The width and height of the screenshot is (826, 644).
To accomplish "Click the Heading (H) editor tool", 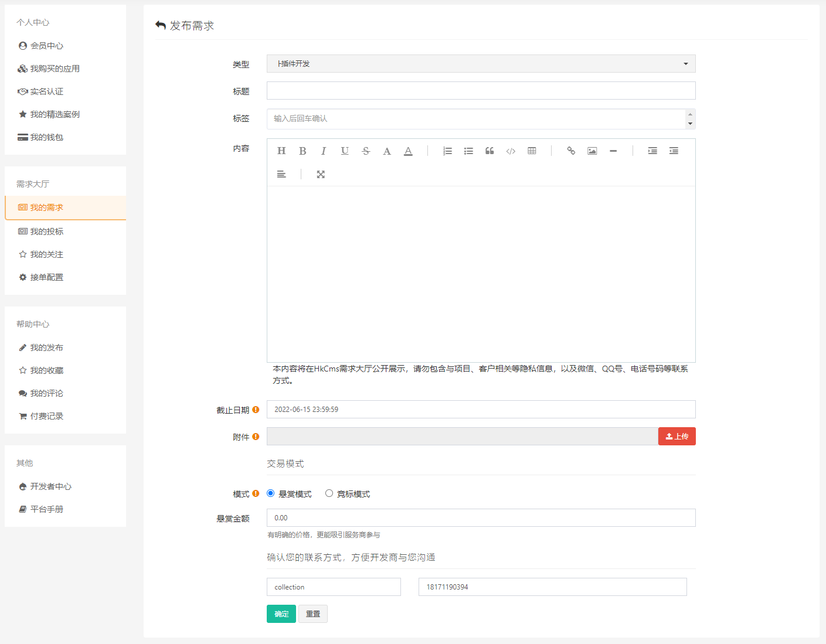I will click(x=281, y=151).
